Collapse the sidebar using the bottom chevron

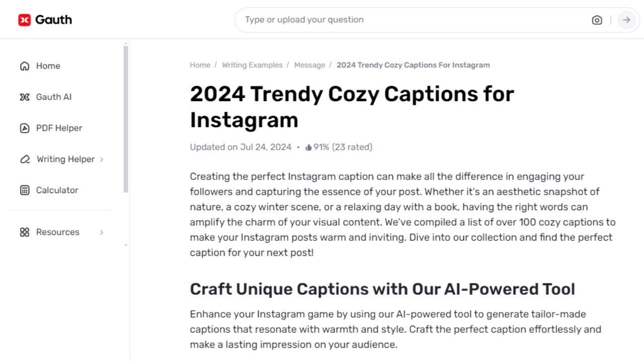[125, 246]
